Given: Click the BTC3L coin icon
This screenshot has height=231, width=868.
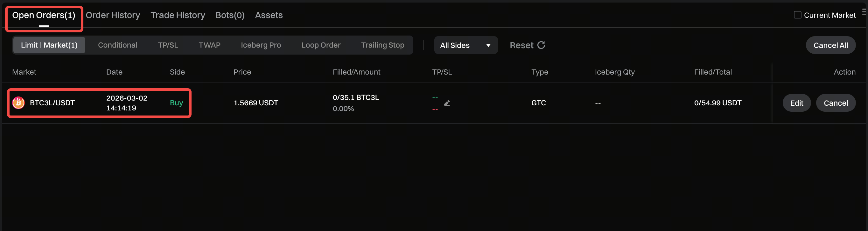Looking at the screenshot, I should [x=18, y=103].
